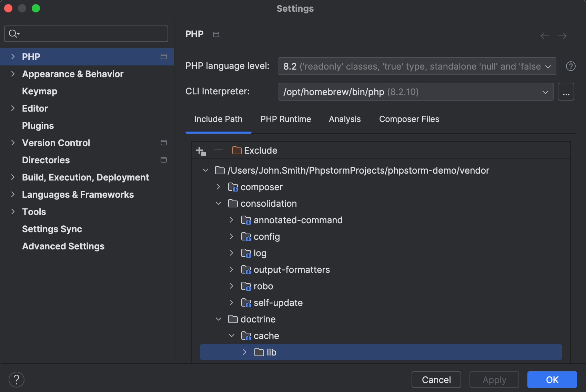Open CLI interpreter browse ellipsis button

[x=566, y=92]
